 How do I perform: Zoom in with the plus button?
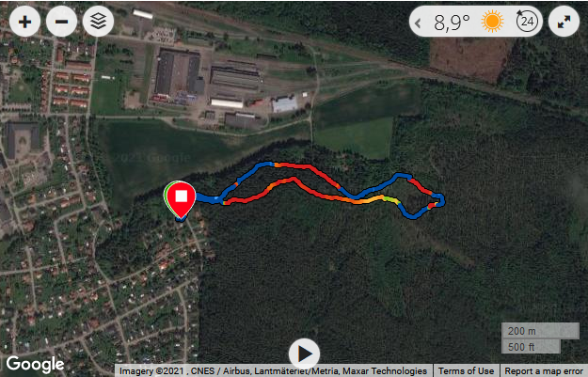point(24,22)
